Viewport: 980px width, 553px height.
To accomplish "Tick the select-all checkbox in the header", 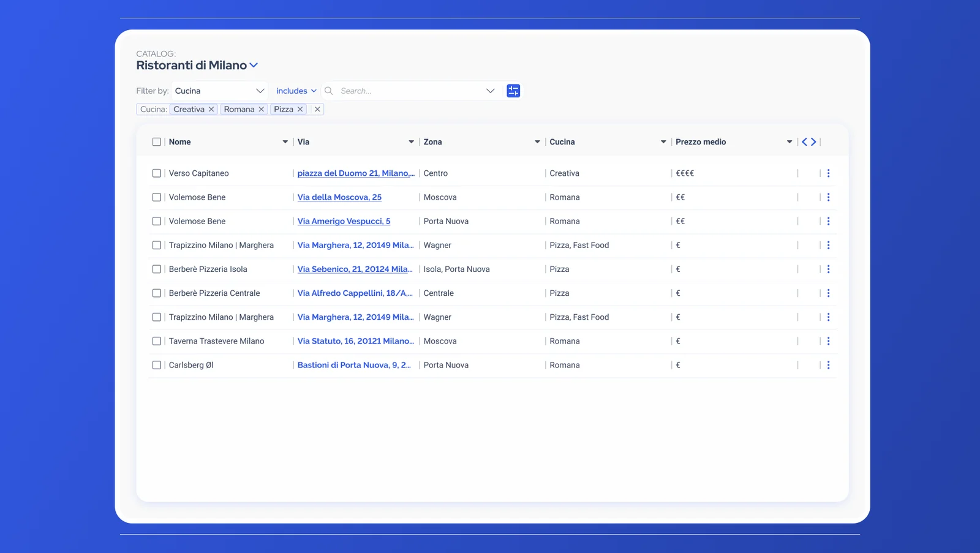I will (157, 141).
